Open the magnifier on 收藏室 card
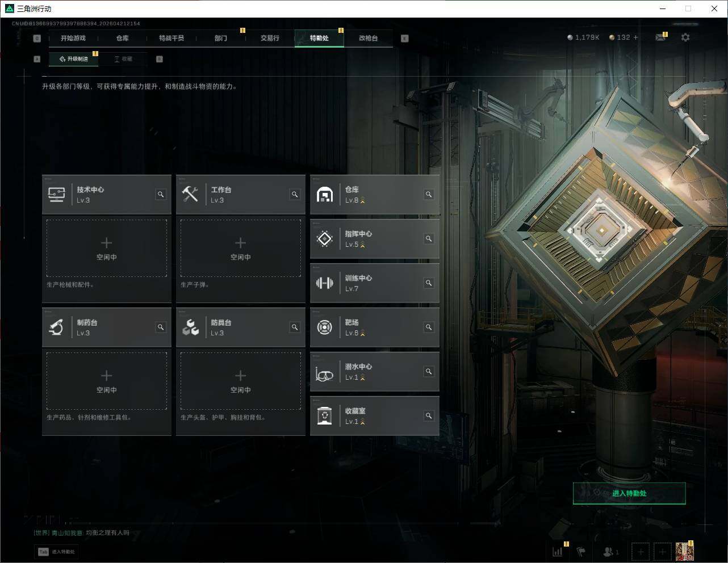 (429, 416)
